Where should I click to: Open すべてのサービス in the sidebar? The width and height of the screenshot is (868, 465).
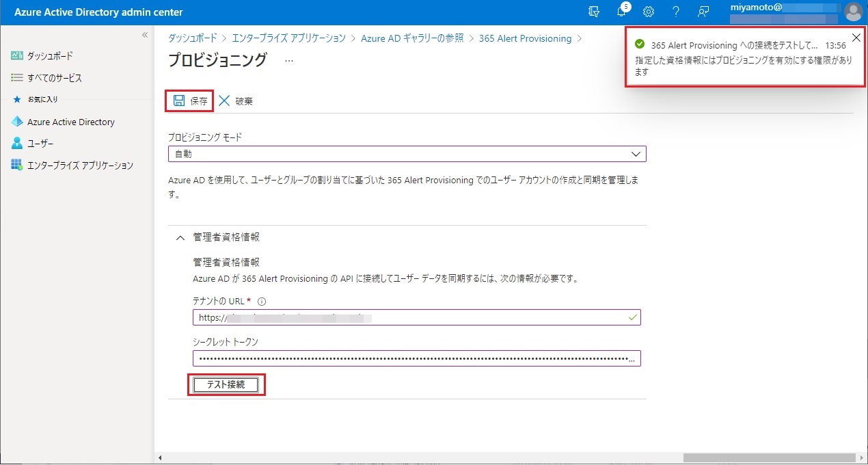(x=54, y=78)
